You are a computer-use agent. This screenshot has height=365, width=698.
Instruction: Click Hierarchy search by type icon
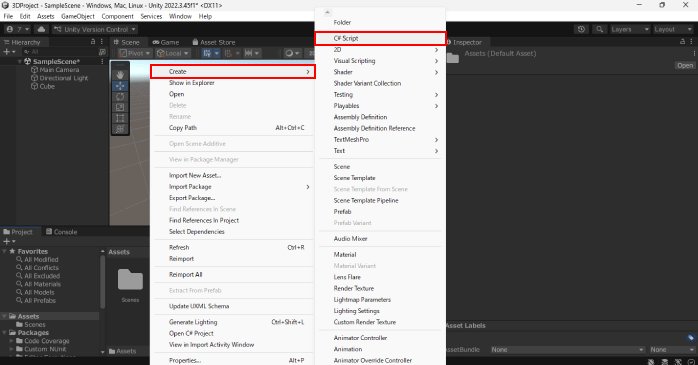point(102,52)
